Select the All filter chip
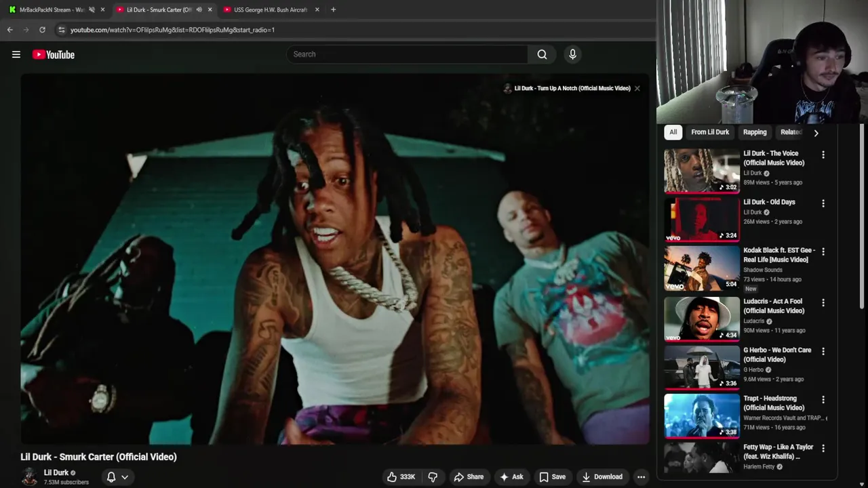The image size is (868, 488). 673,132
